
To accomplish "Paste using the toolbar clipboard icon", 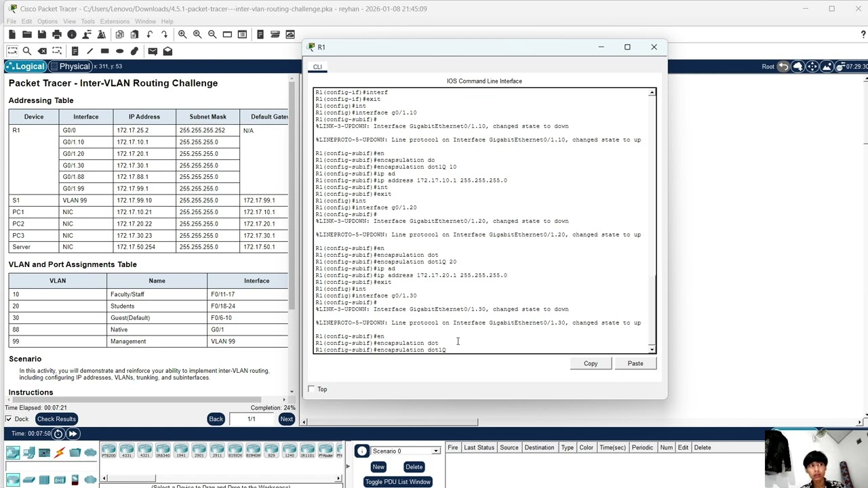I will click(x=134, y=35).
